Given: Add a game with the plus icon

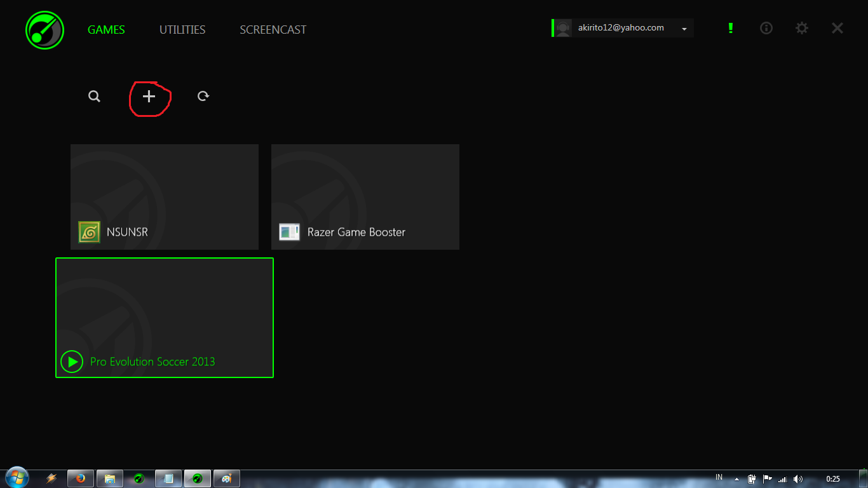Looking at the screenshot, I should pos(149,97).
